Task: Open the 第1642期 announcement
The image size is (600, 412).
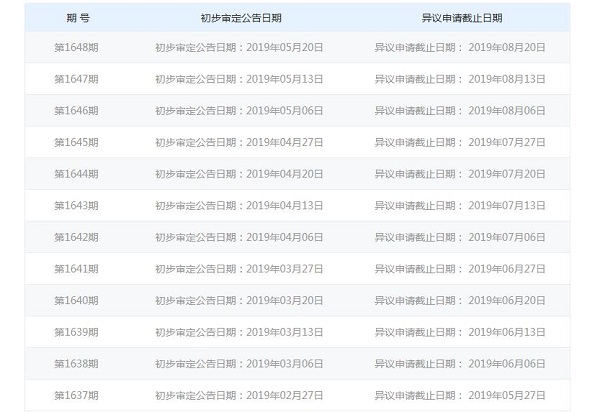Action: (76, 237)
